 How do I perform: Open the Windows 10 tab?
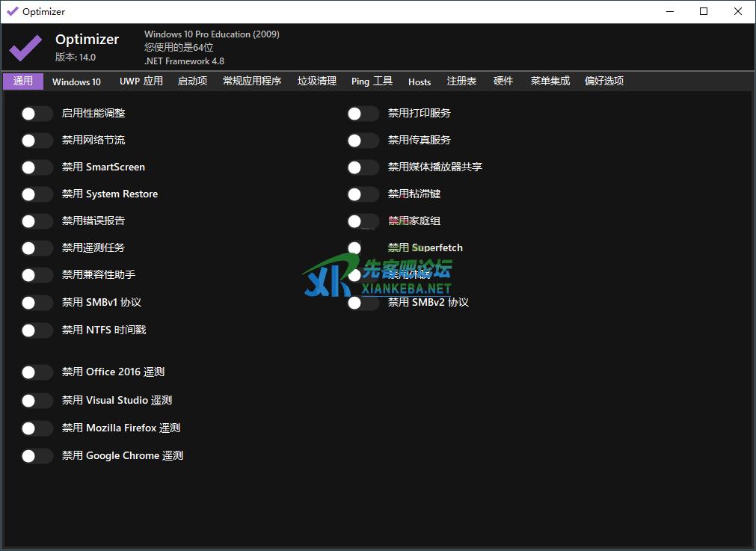pyautogui.click(x=76, y=81)
